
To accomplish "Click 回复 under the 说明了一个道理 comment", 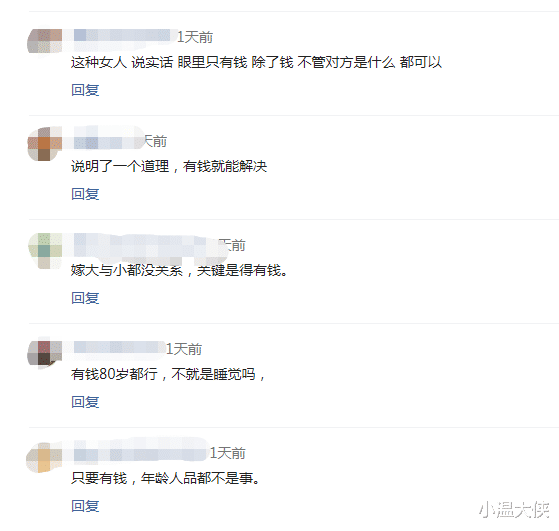I will (x=85, y=194).
